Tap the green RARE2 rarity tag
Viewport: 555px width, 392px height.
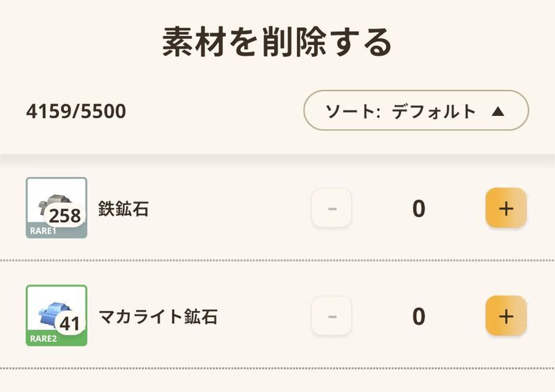click(43, 339)
